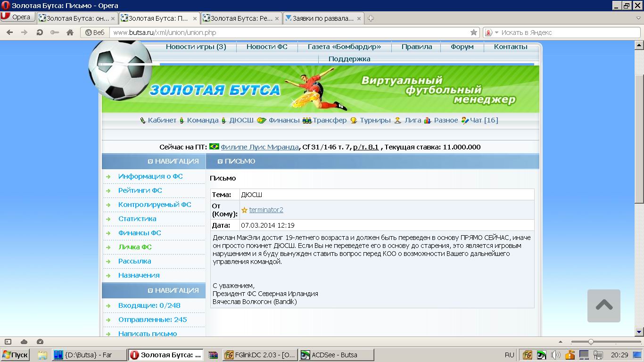Click the Home icon in the toolbar
This screenshot has width=644, height=362.
70,33
